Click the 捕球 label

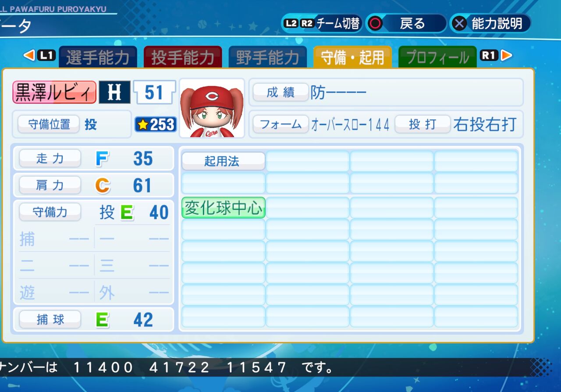50,320
